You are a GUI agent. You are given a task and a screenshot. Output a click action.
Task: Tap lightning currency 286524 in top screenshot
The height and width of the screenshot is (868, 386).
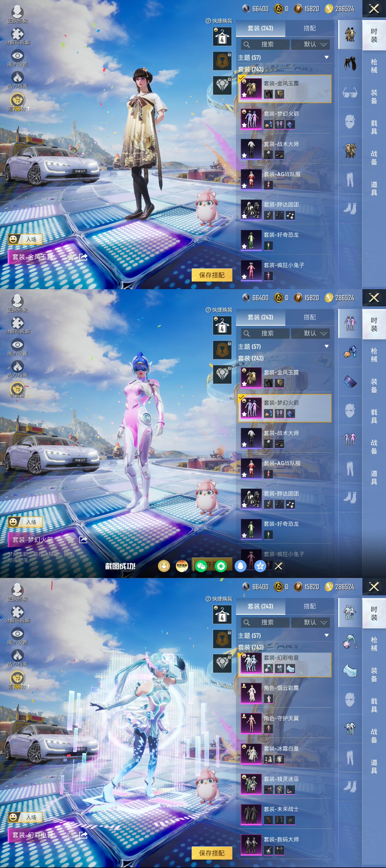340,9
